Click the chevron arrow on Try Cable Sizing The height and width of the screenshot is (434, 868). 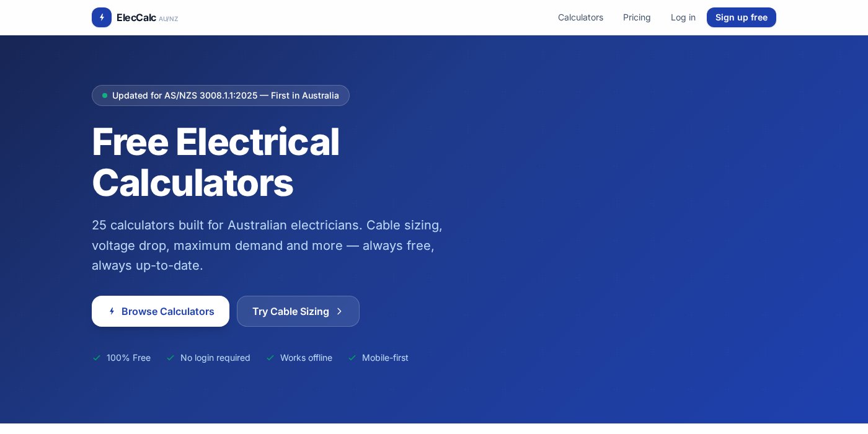coord(339,311)
